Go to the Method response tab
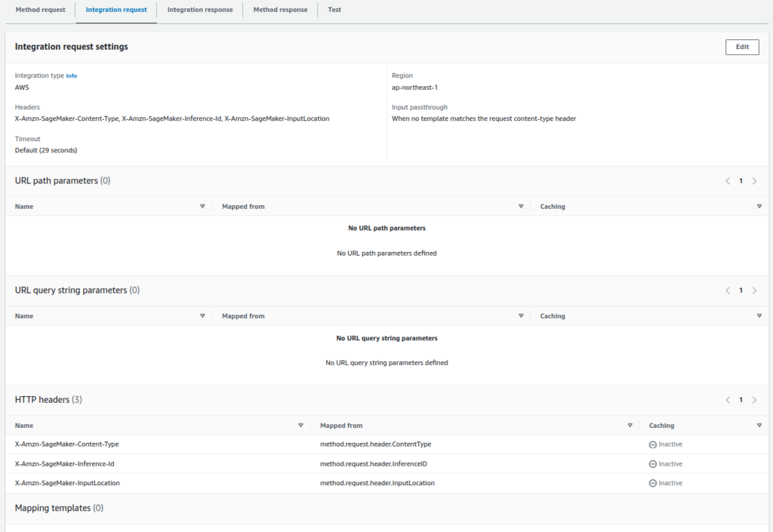This screenshot has height=532, width=773. click(280, 10)
